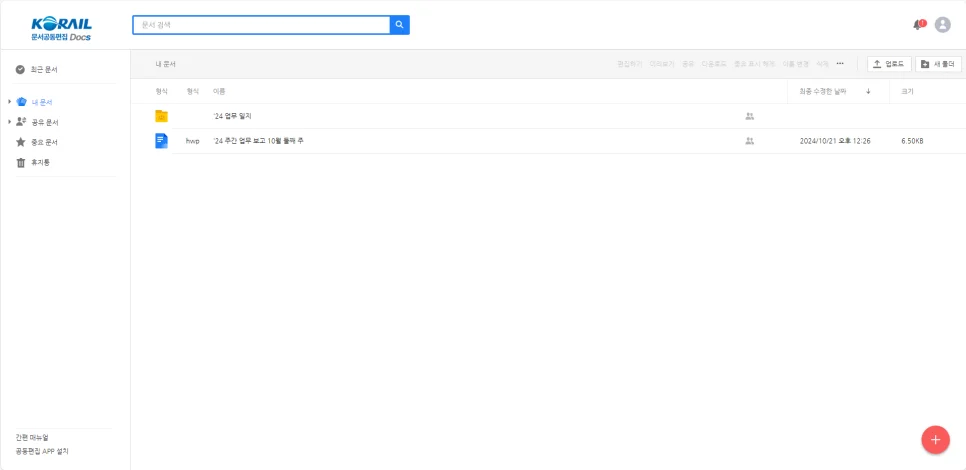The image size is (966, 470).
Task: Expand the 공유 문서 tree arrow
Action: click(x=10, y=122)
